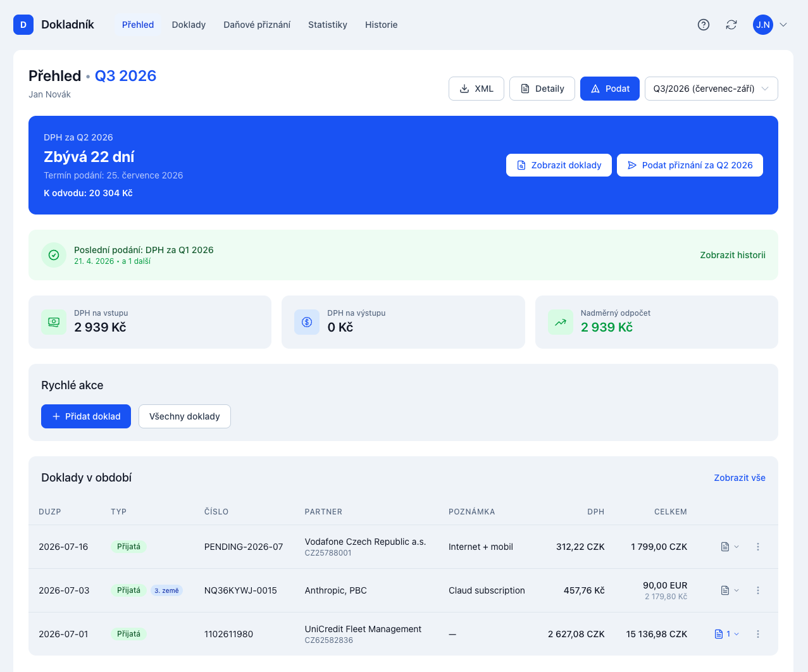Click the refresh sync icon
808x672 pixels.
(731, 25)
